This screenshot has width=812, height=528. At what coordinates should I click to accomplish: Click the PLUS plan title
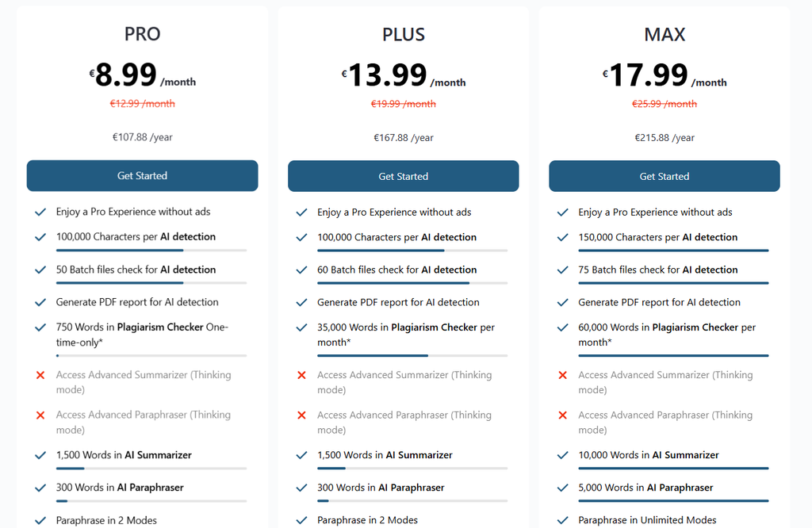point(404,35)
